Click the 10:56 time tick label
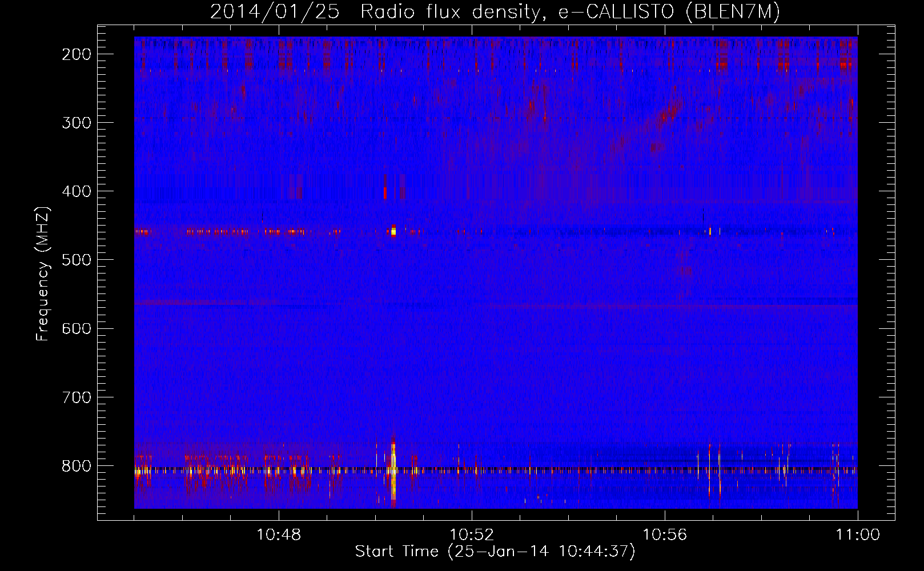 (665, 535)
